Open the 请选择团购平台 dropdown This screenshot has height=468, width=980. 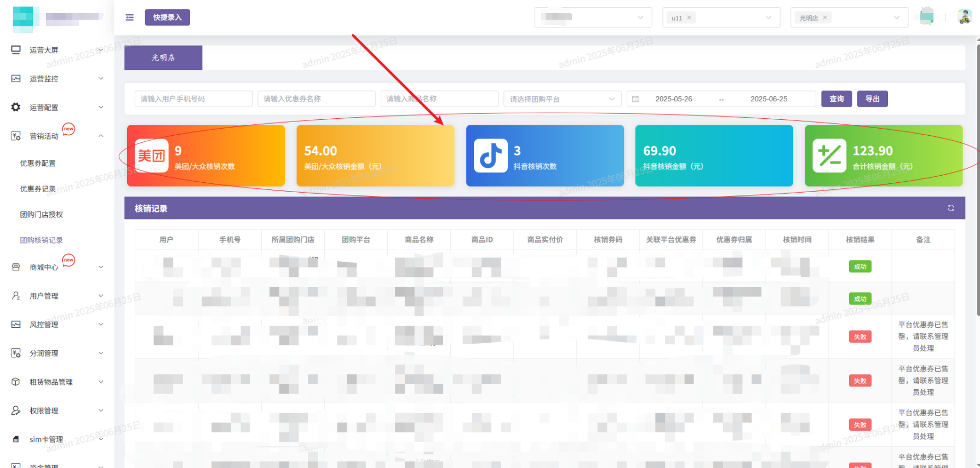pos(562,99)
